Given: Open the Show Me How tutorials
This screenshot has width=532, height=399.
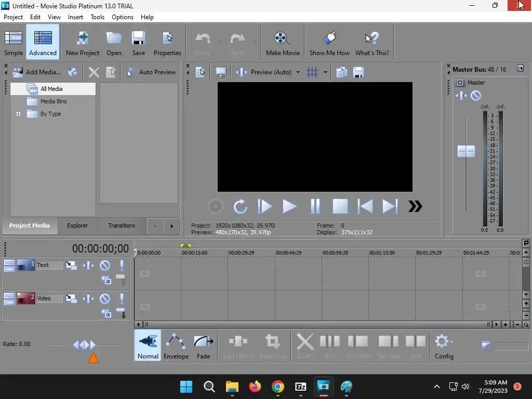Looking at the screenshot, I should [329, 43].
